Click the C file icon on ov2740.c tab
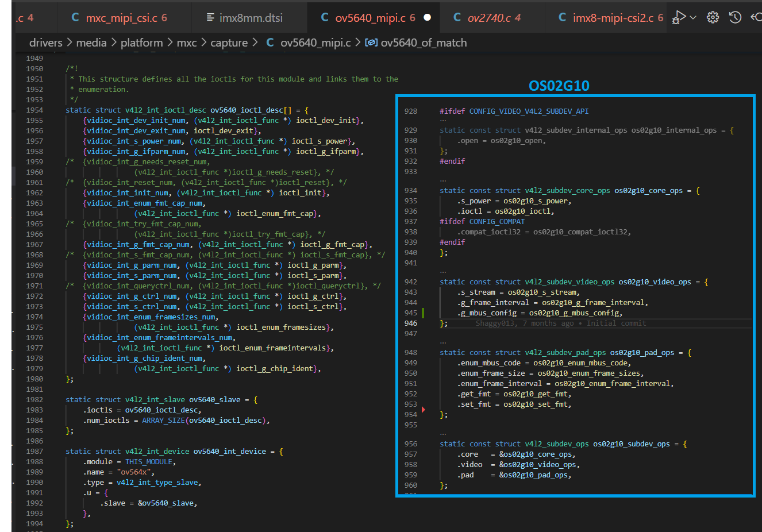Screen dimensions: 762x532 [x=457, y=18]
